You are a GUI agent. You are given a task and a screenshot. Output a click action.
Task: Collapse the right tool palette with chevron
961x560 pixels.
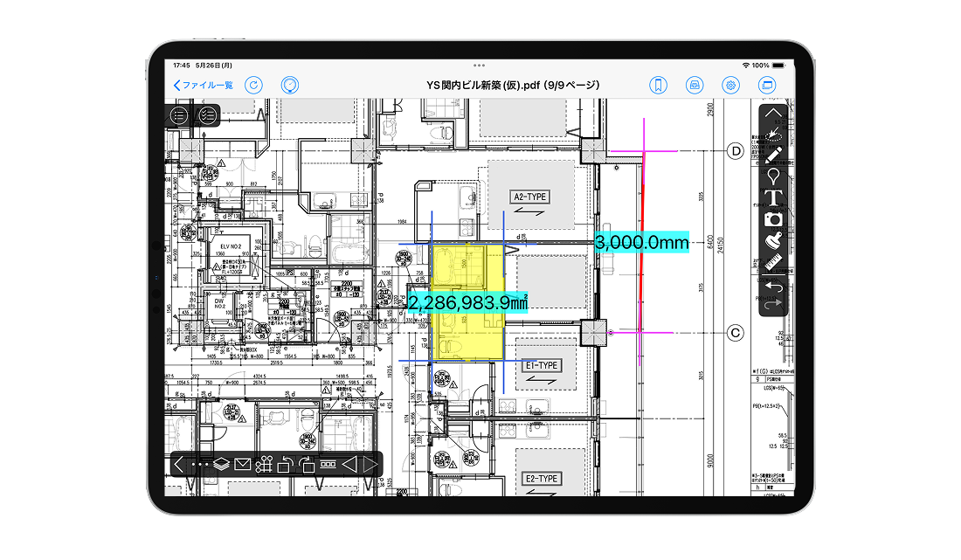pyautogui.click(x=773, y=113)
